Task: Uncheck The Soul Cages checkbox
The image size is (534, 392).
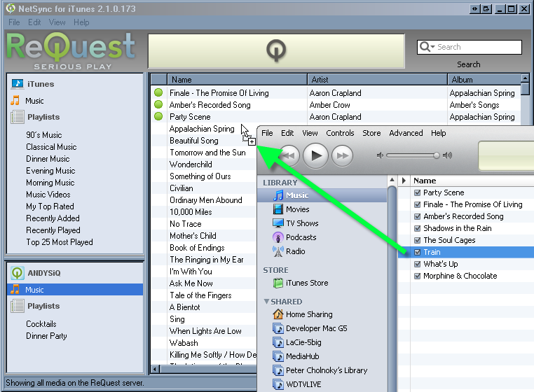Action: pos(417,240)
